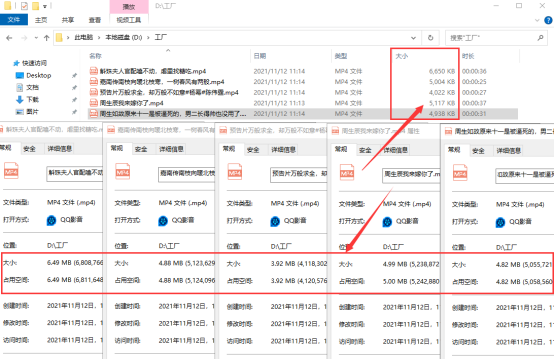Open the recent locations dropdown arrow
This screenshot has height=360, width=554.
(36, 38)
